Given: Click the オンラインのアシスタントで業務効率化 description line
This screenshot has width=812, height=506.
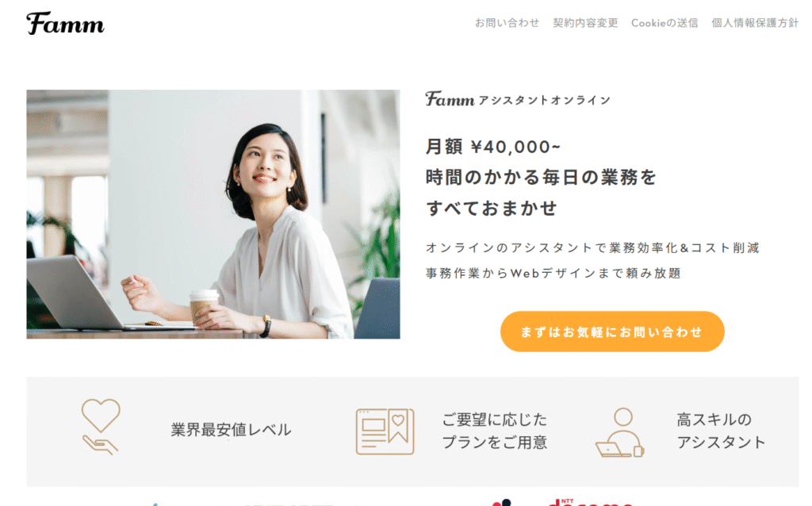Looking at the screenshot, I should (x=592, y=248).
